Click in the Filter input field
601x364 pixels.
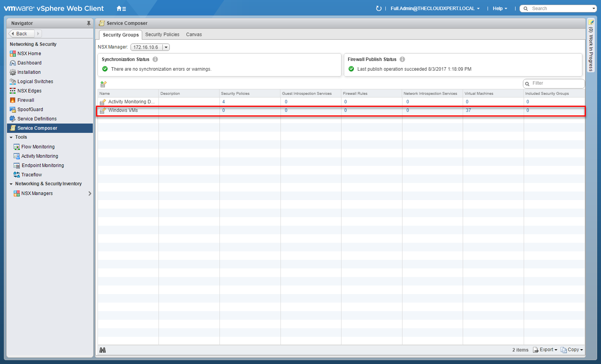556,84
